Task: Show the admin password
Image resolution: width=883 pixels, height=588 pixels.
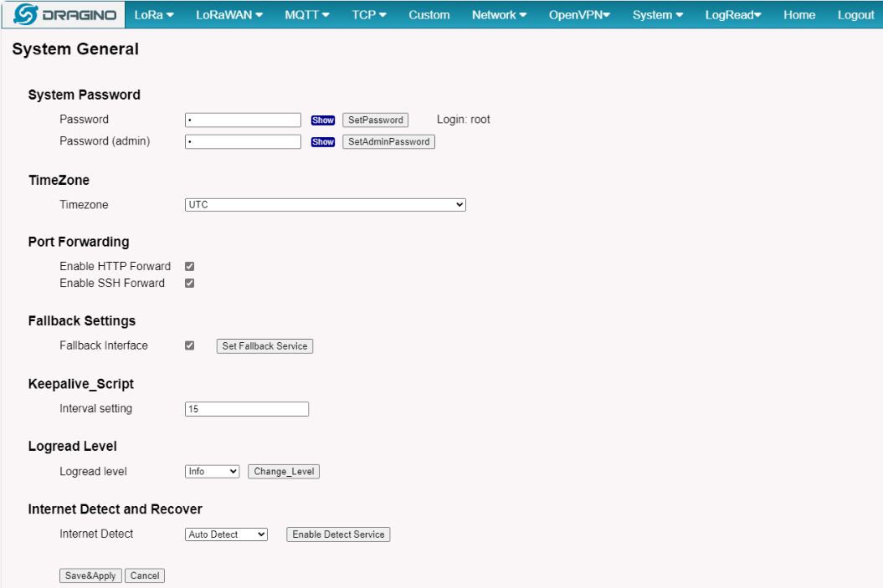Action: click(323, 142)
